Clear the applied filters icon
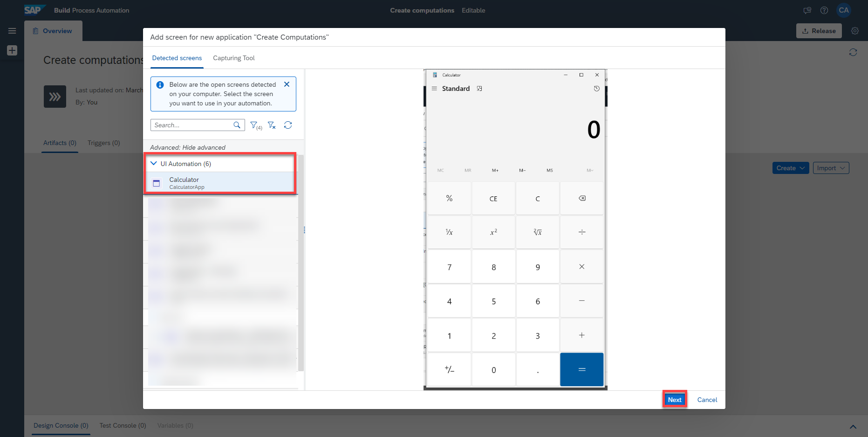The width and height of the screenshot is (868, 437). click(x=272, y=125)
